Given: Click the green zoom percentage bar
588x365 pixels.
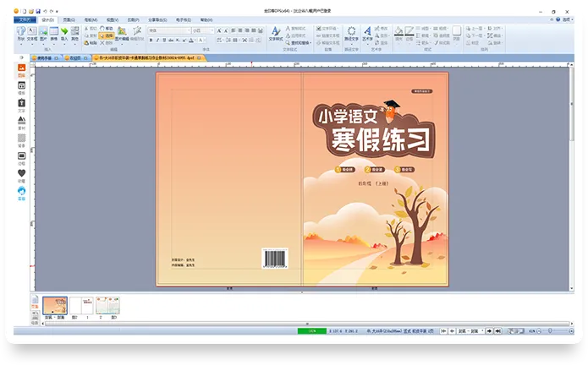Looking at the screenshot, I should coord(311,331).
